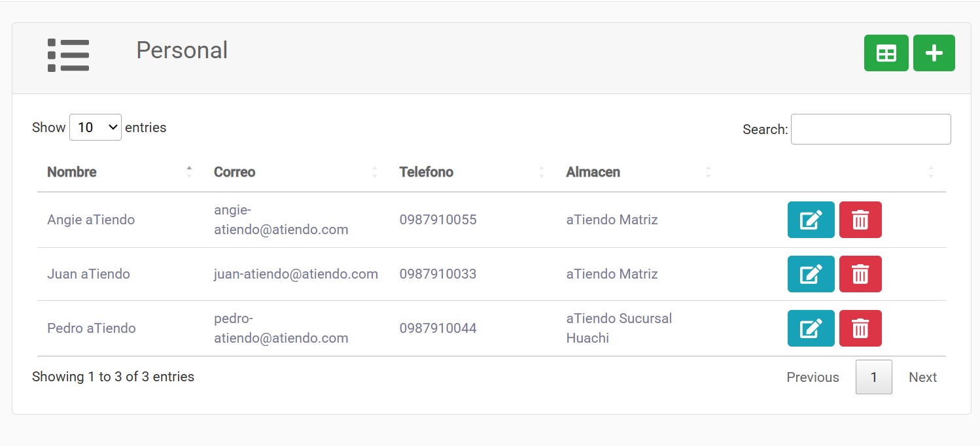Select page 1 in pagination

tap(873, 377)
